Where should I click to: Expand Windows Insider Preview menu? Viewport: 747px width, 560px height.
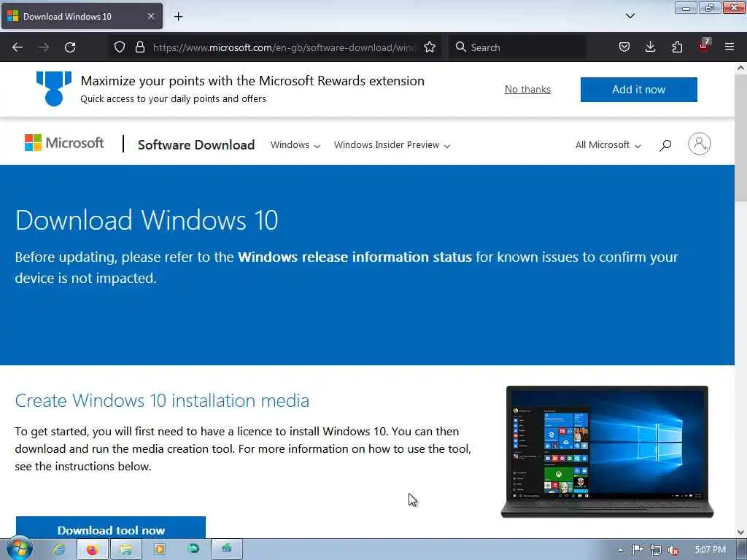(392, 145)
